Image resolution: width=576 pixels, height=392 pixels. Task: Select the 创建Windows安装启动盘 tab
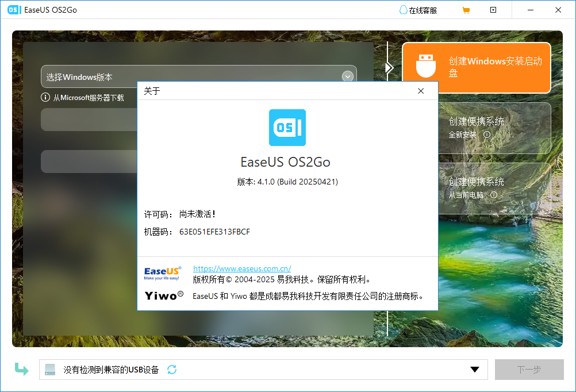coord(477,67)
